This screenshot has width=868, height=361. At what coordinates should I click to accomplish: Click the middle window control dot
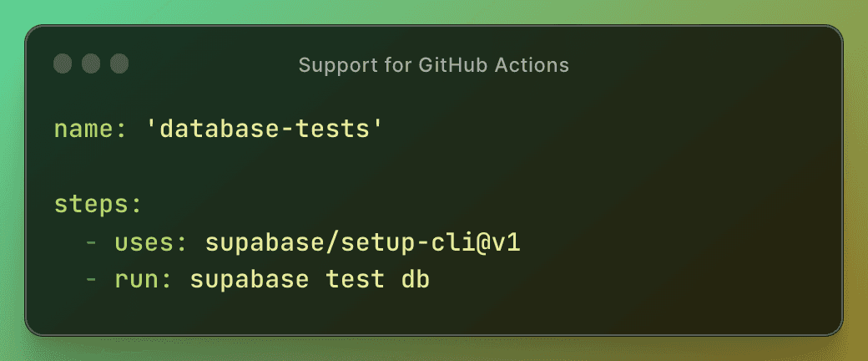tap(91, 64)
